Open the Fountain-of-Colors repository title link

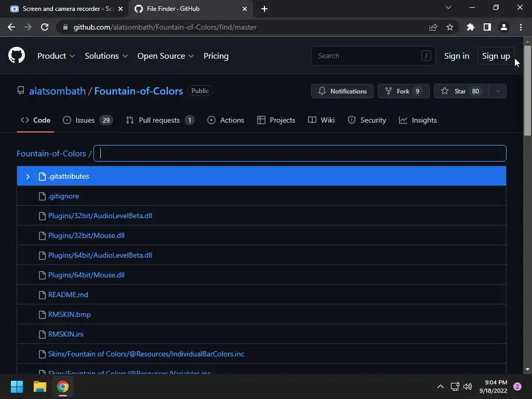[x=138, y=91]
